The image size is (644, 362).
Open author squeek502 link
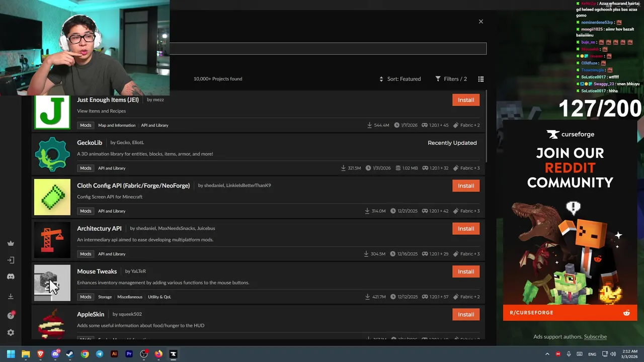[131, 314]
